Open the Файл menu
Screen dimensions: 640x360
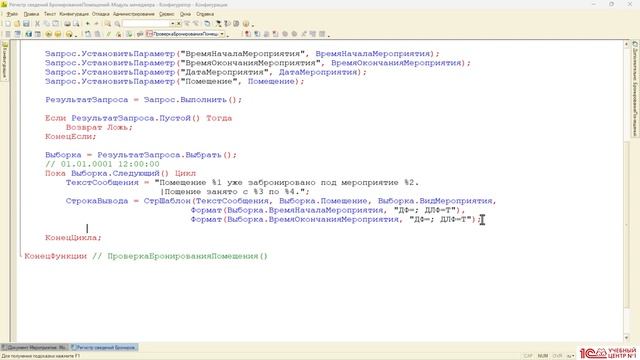coord(12,14)
